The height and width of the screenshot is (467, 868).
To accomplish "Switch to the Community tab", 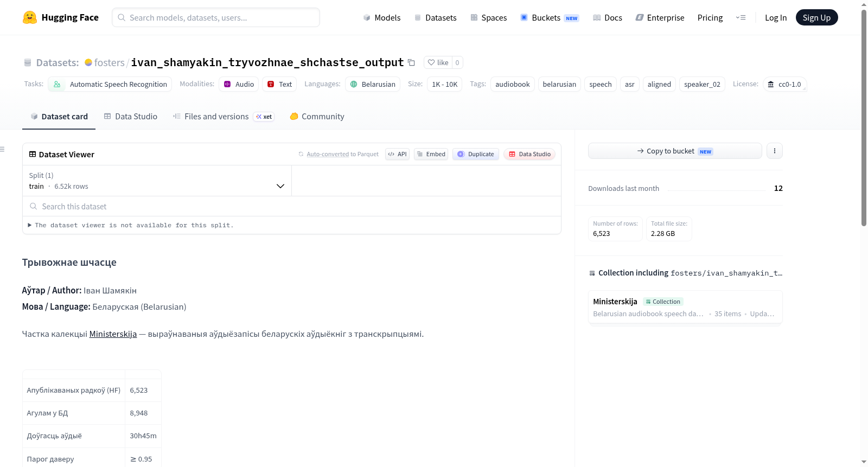I will pos(317,116).
